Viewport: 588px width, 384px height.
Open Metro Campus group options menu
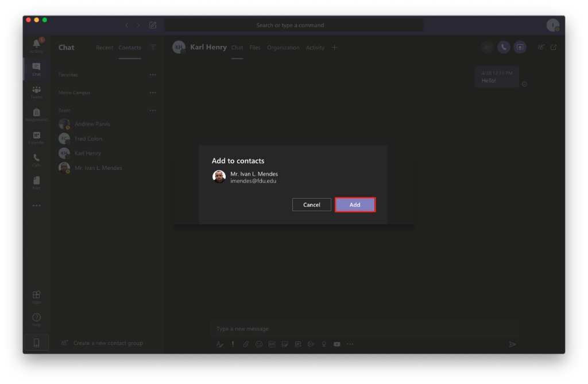153,92
